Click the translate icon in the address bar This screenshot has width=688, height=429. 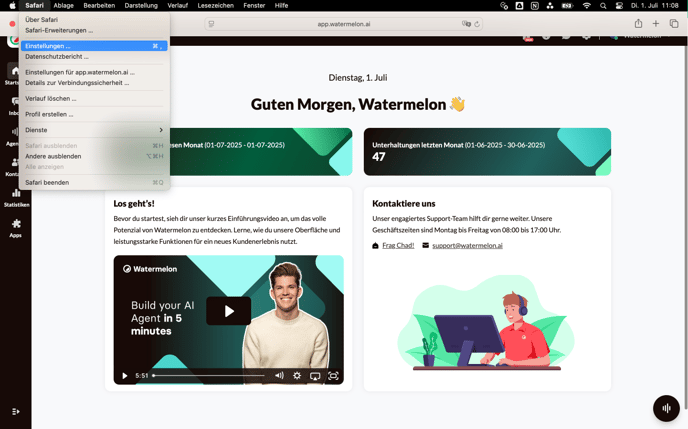pos(466,24)
